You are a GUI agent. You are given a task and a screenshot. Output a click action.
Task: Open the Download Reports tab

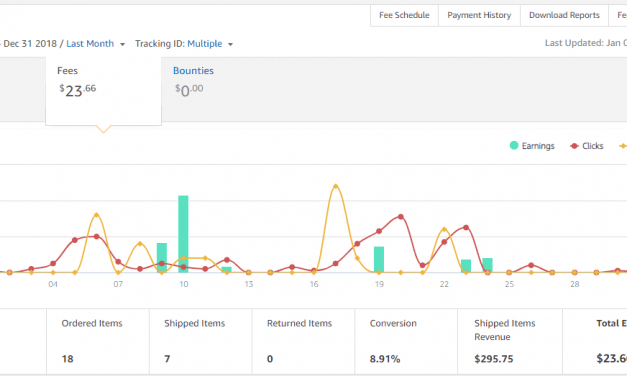pyautogui.click(x=564, y=15)
